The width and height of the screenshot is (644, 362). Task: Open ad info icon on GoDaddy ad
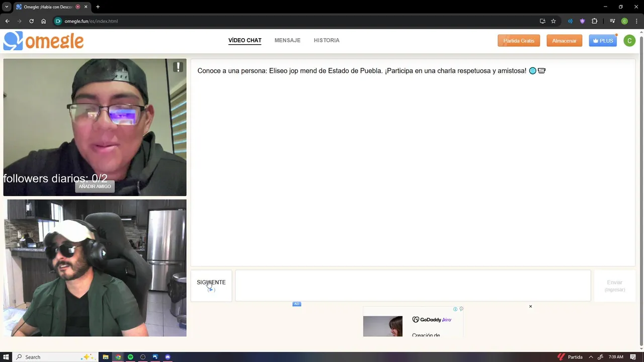tap(455, 309)
